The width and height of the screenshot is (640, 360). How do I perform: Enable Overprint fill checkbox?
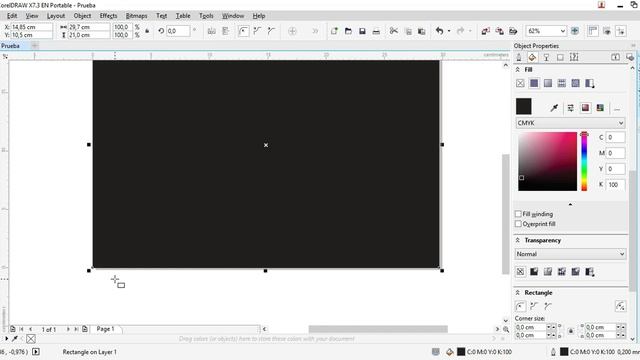[518, 224]
